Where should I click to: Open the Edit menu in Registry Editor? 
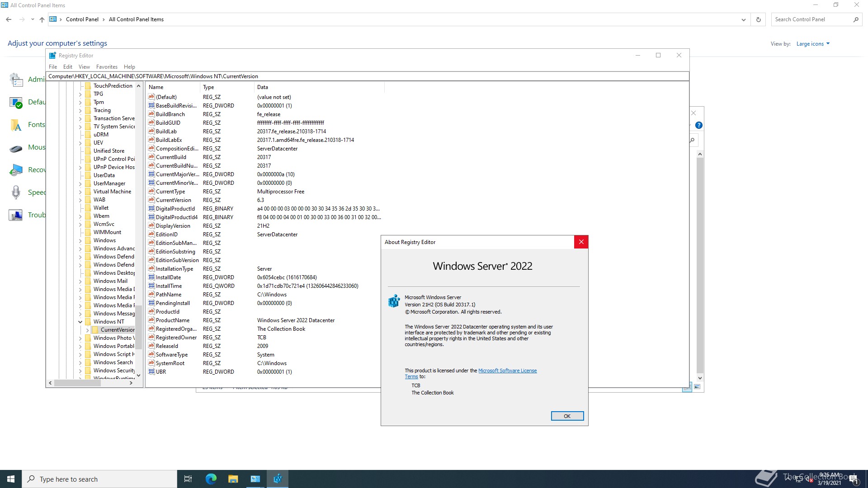click(68, 67)
